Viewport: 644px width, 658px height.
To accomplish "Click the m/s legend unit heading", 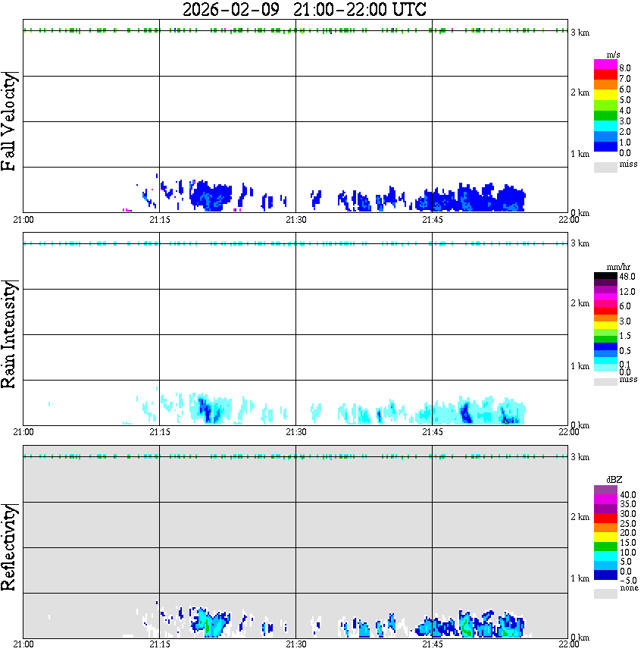I will pyautogui.click(x=614, y=55).
